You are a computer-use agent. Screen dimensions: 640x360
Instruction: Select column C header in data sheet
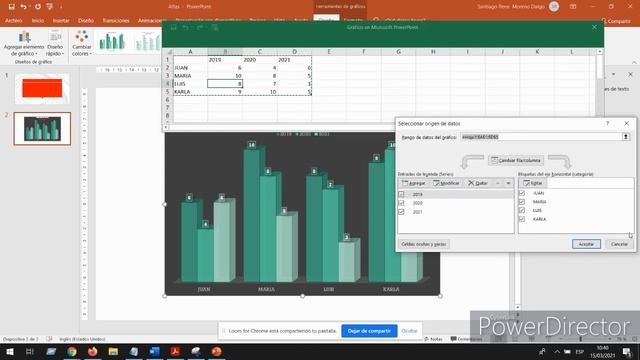[260, 52]
